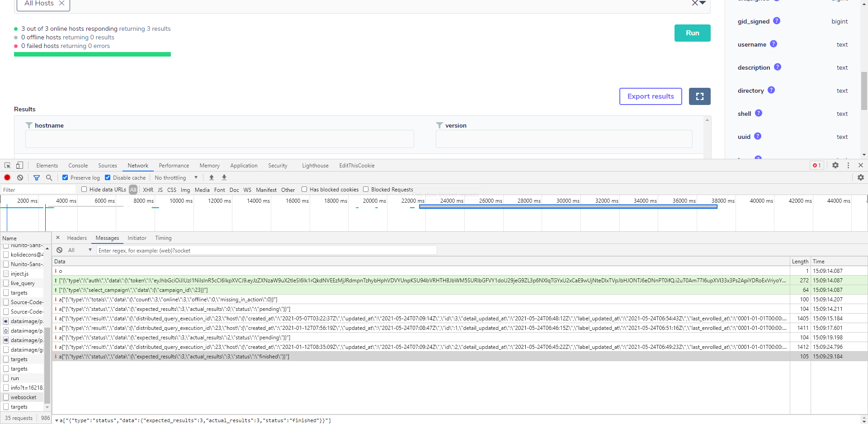
Task: Filter the hostname column
Action: point(220,139)
